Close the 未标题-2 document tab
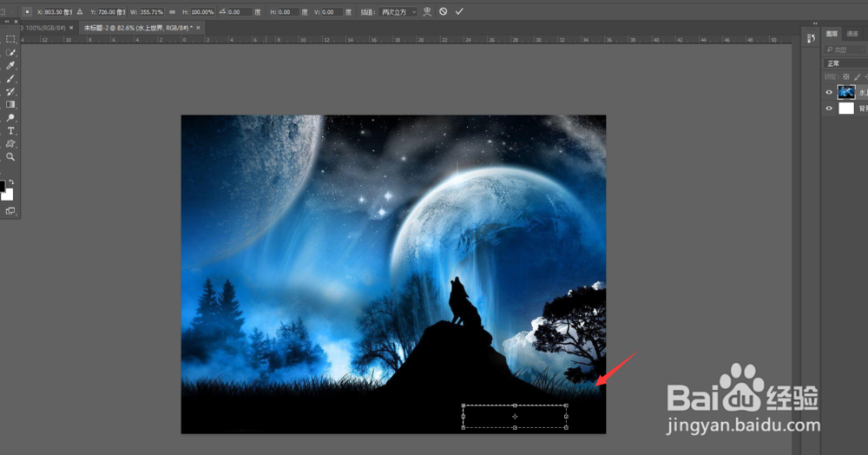 pos(198,28)
